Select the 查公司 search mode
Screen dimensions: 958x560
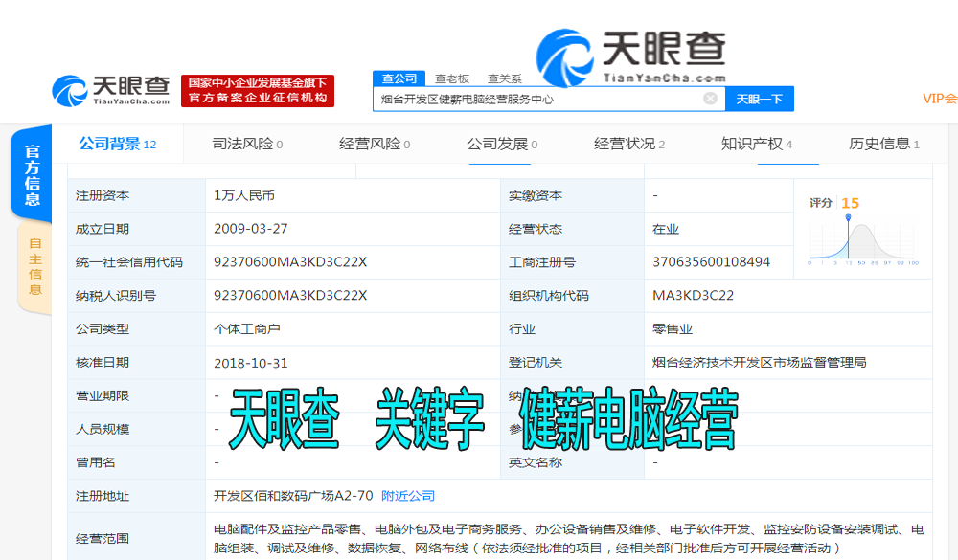coord(401,78)
